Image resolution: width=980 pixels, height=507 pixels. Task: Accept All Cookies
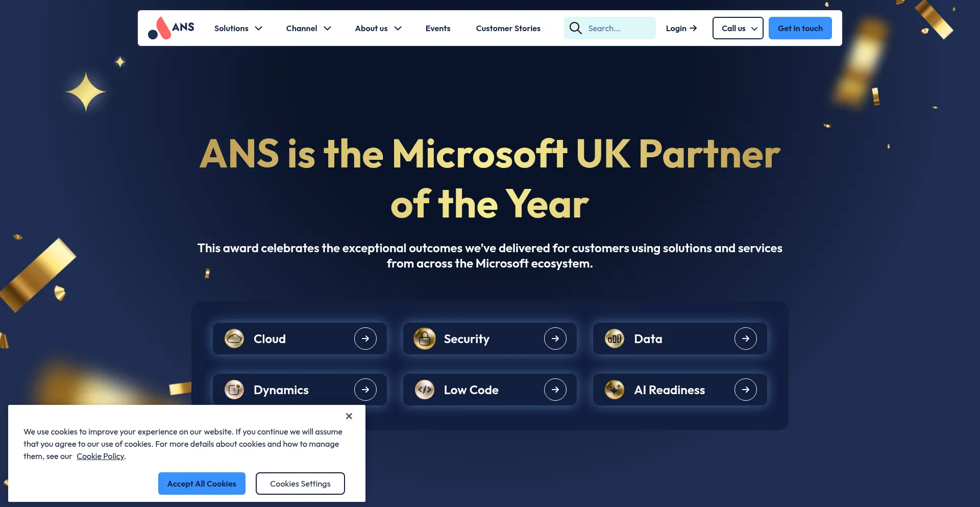(202, 484)
